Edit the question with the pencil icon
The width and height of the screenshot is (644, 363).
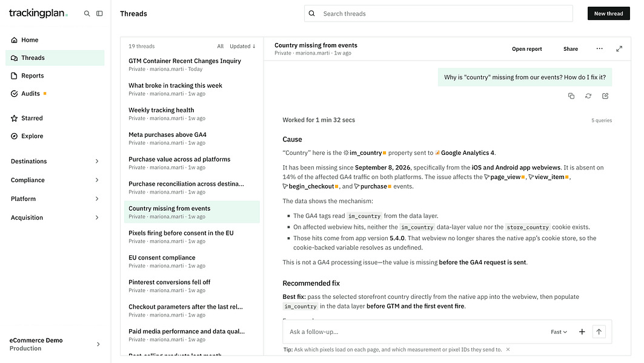click(605, 96)
